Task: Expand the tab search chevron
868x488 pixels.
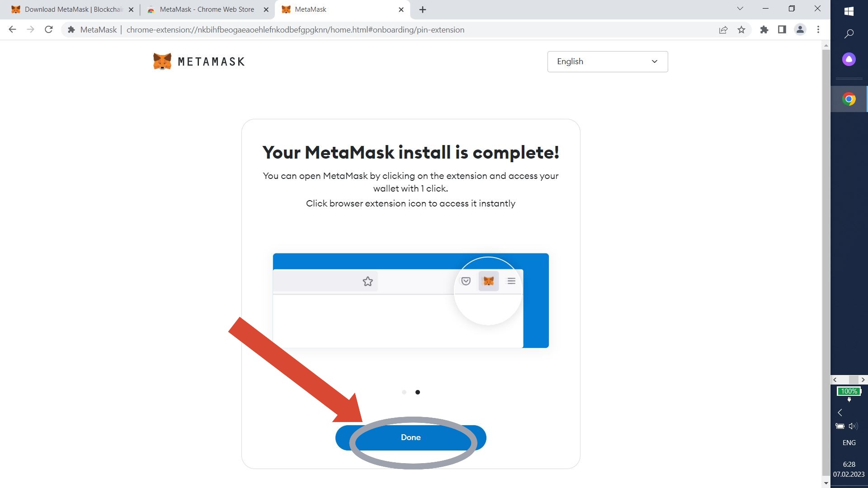Action: click(x=740, y=9)
